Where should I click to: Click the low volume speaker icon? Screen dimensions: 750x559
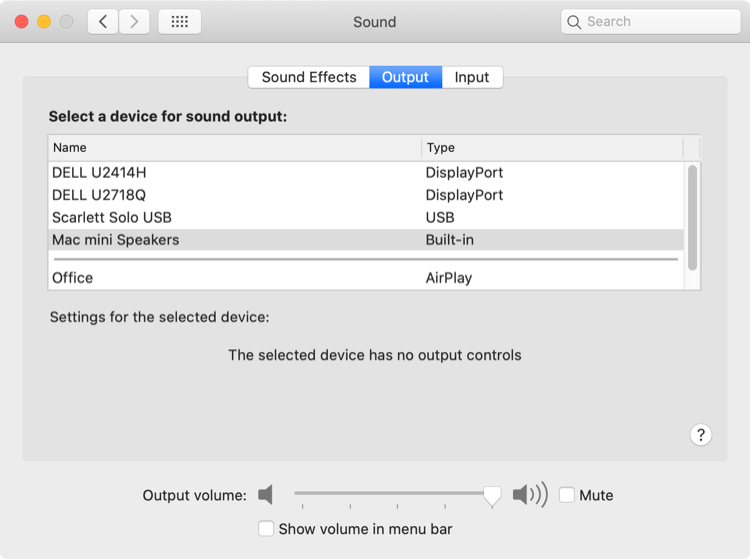click(x=265, y=495)
